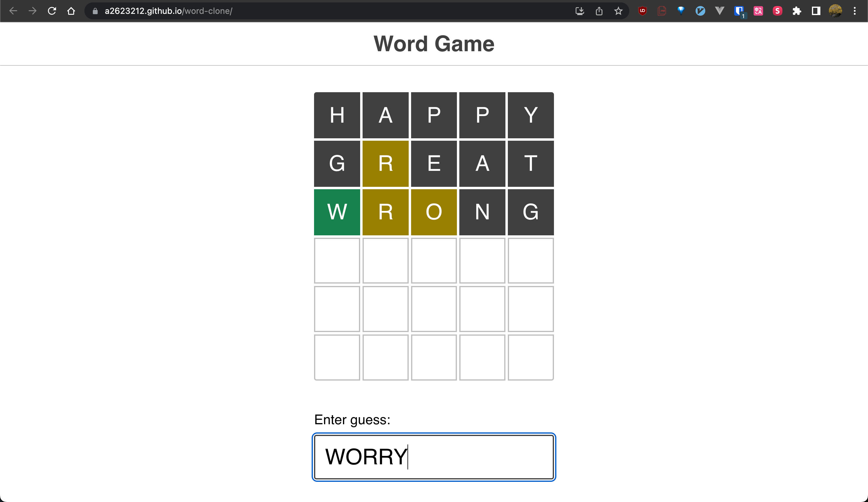Image resolution: width=868 pixels, height=502 pixels.
Task: Open the user profile avatar menu
Action: click(x=835, y=11)
